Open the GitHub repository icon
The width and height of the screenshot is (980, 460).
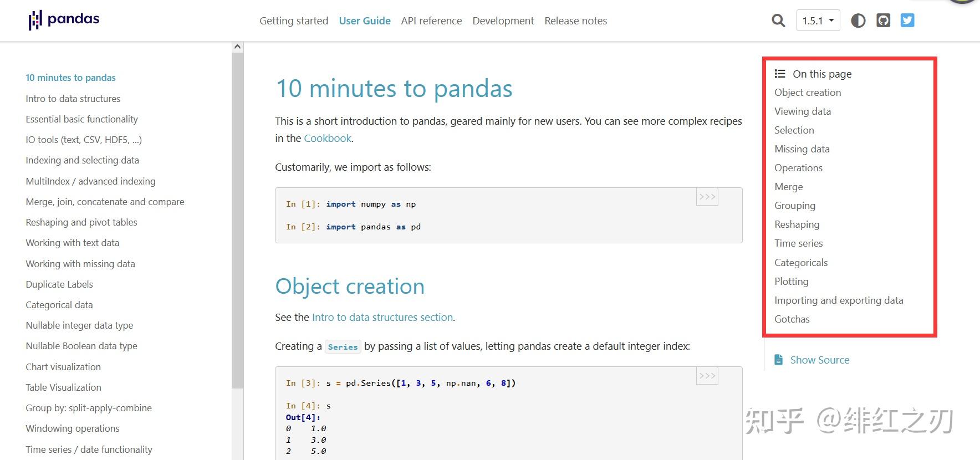(x=883, y=21)
